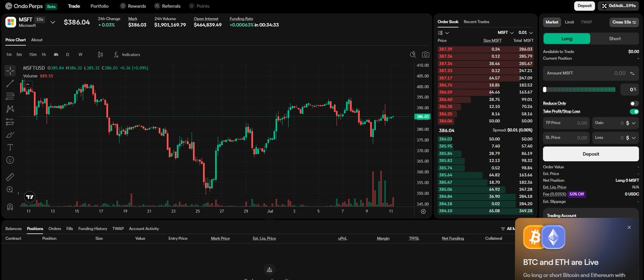Close the BTC and ETH banner
The height and width of the screenshot is (280, 644).
coord(630,227)
